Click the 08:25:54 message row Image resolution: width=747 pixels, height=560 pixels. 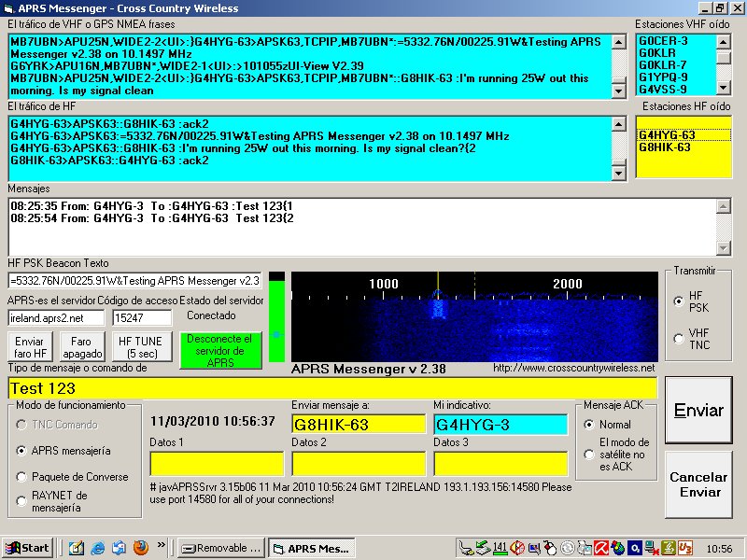(151, 218)
